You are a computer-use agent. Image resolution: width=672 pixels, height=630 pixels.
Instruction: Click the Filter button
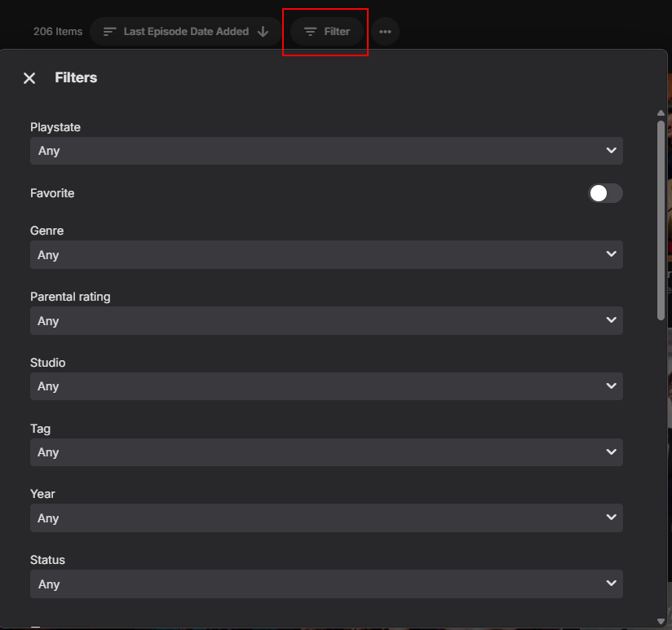pyautogui.click(x=326, y=31)
